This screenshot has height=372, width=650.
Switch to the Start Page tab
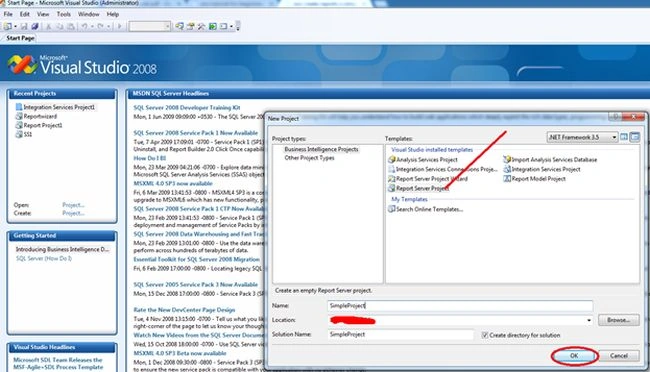20,38
